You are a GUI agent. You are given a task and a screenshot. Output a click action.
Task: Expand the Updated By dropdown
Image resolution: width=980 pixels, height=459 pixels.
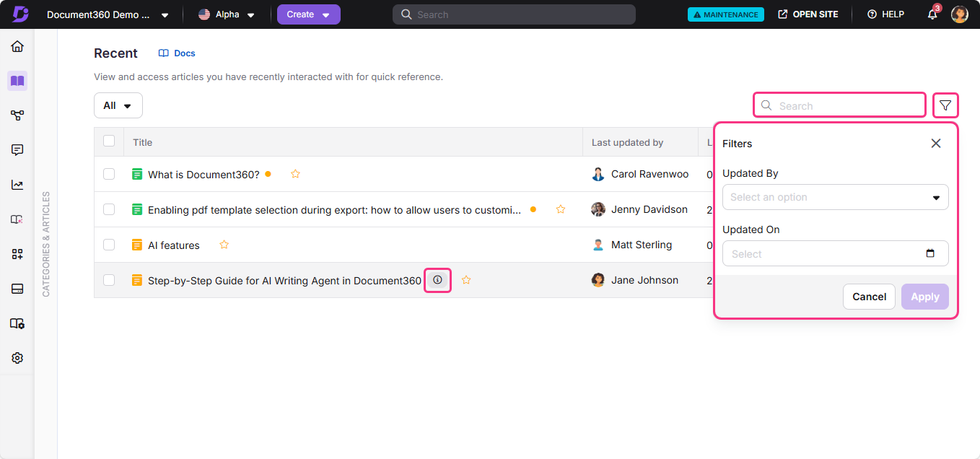[x=835, y=196]
